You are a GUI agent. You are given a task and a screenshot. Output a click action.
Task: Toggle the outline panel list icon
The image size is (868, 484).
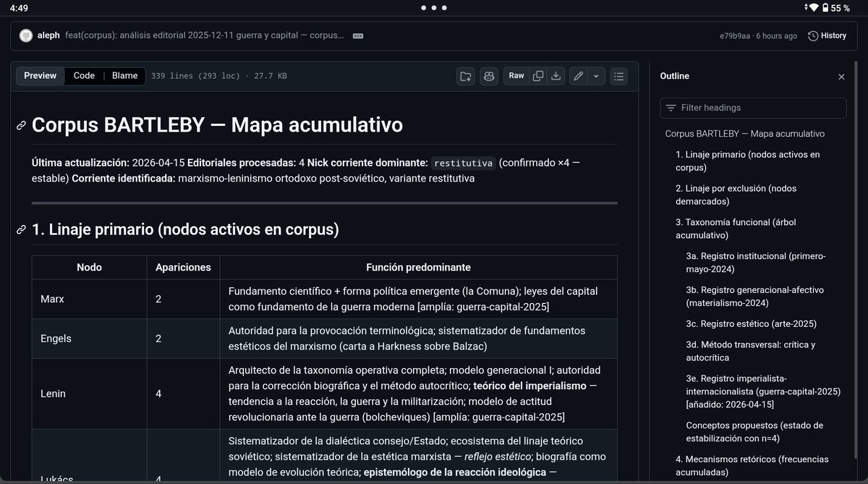tap(618, 76)
